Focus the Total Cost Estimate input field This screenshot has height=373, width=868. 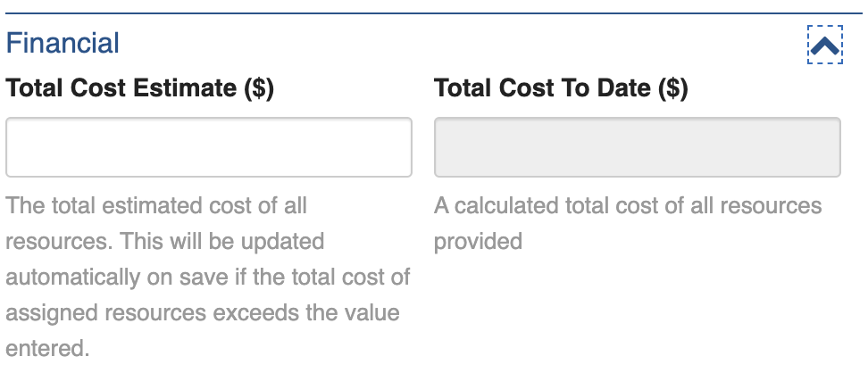[208, 147]
